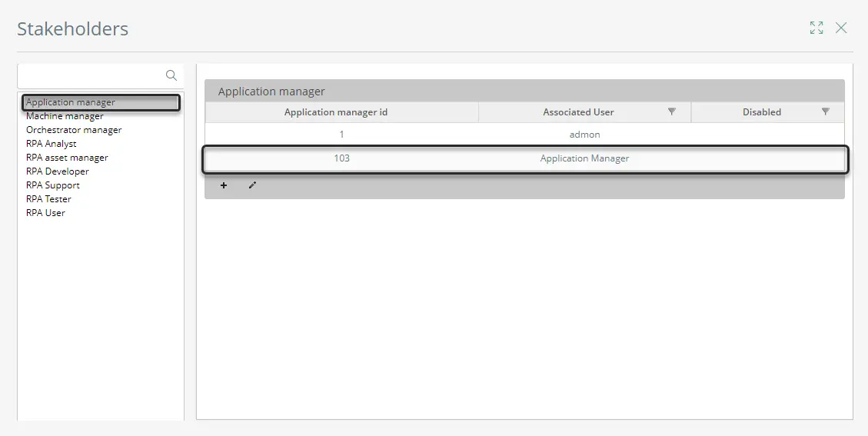868x436 pixels.
Task: Sort by Application manager id header
Action: [335, 112]
